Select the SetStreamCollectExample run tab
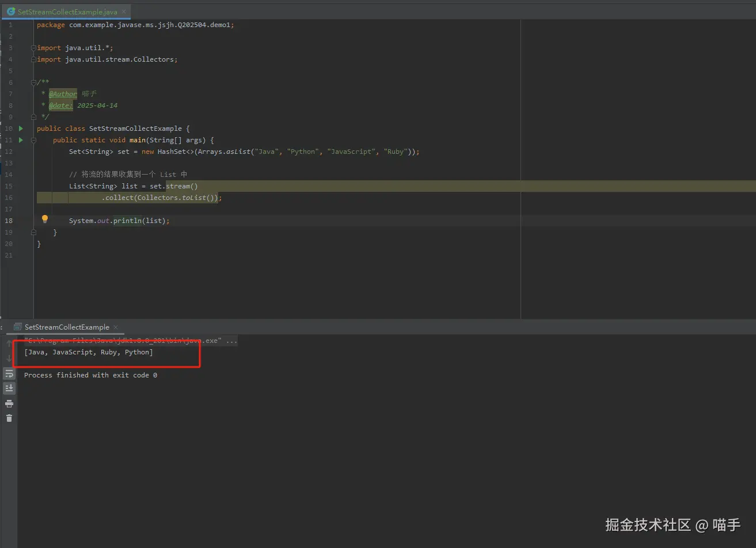The image size is (756, 548). click(67, 327)
